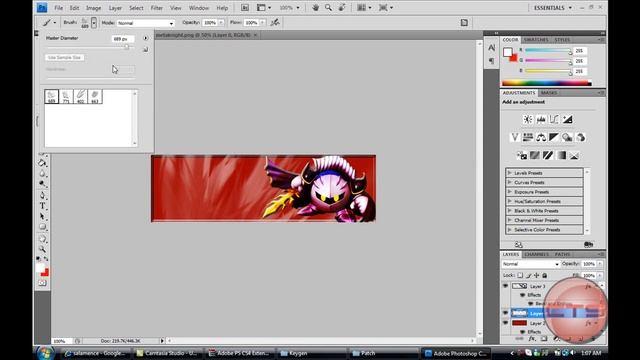
Task: Click the Curves adjustment icon
Action: pyautogui.click(x=554, y=119)
